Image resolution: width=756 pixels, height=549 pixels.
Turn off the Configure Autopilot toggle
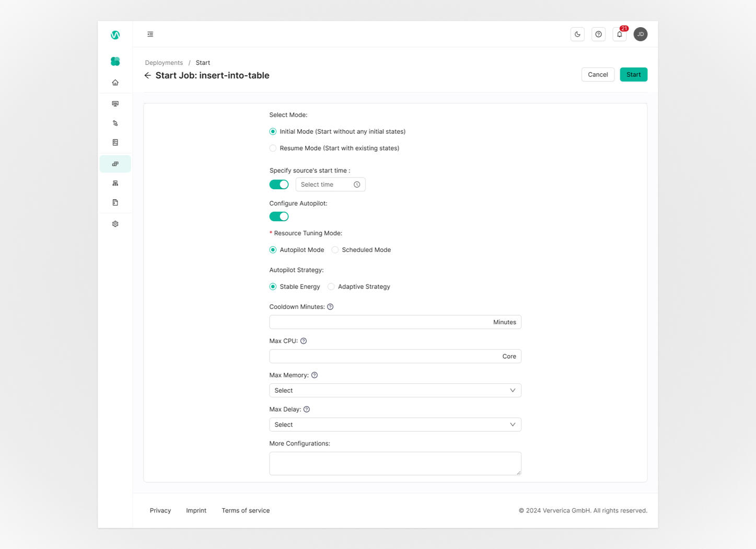[x=279, y=216]
